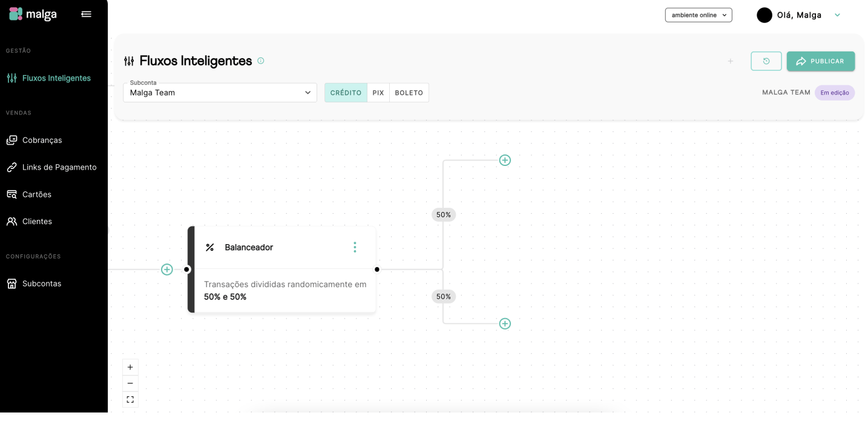Image resolution: width=868 pixels, height=424 pixels.
Task: Click the Olá, Malga greeting
Action: (x=799, y=15)
